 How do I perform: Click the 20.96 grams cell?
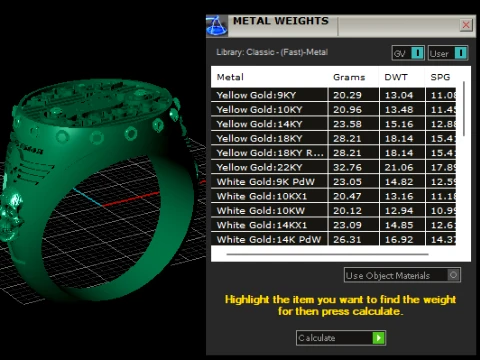pyautogui.click(x=354, y=109)
